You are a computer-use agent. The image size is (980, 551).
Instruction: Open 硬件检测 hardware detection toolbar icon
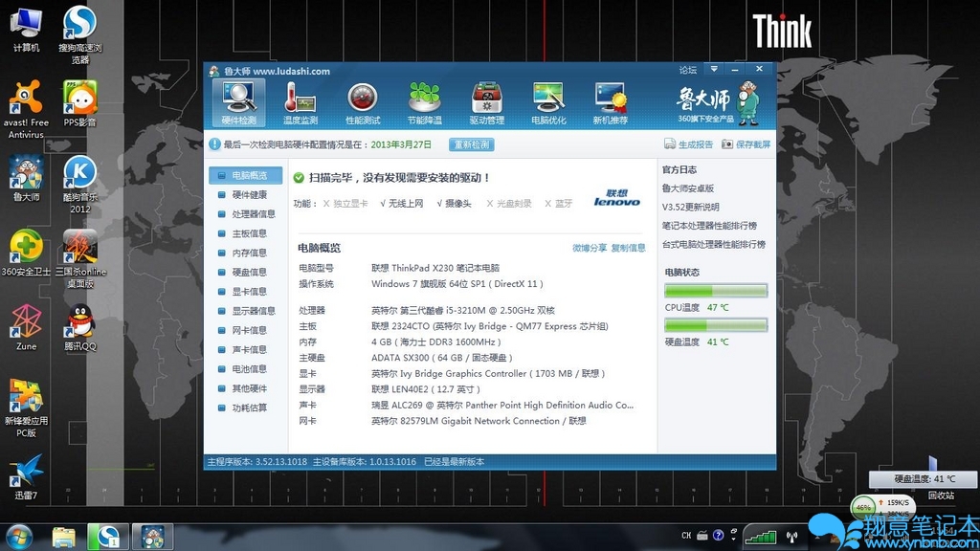(238, 103)
